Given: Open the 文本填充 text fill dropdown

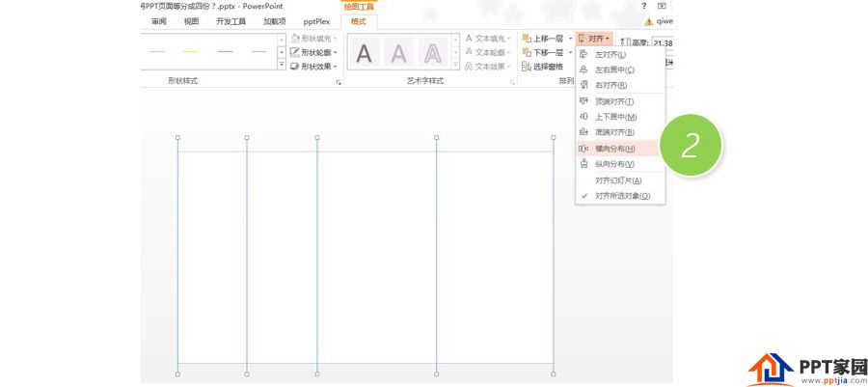Looking at the screenshot, I should (x=488, y=39).
